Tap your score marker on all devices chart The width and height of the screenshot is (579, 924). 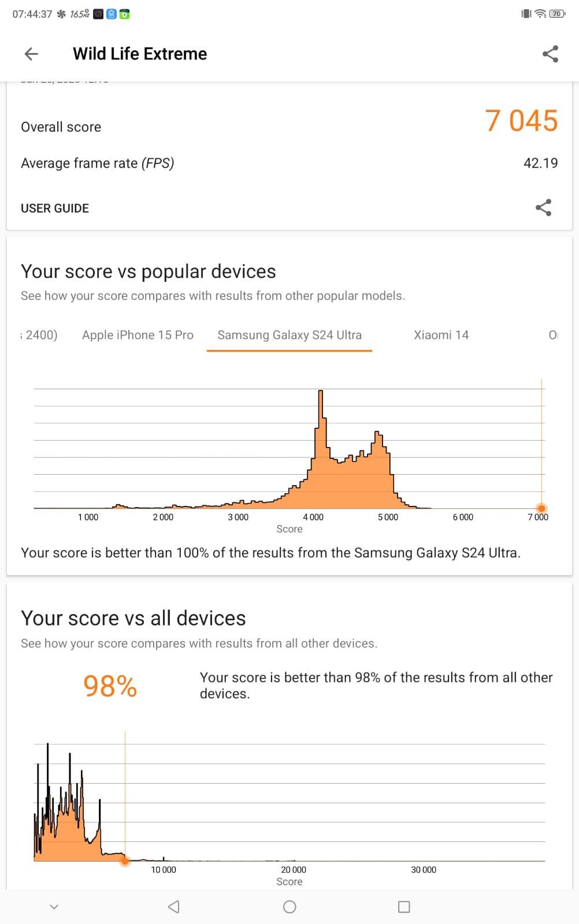[x=125, y=861]
